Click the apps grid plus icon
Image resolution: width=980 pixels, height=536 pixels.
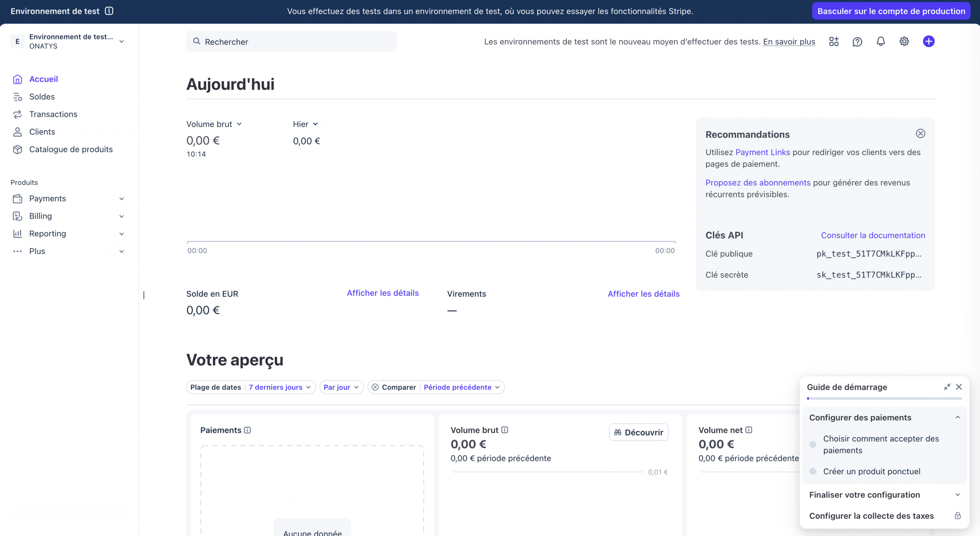[x=834, y=41]
